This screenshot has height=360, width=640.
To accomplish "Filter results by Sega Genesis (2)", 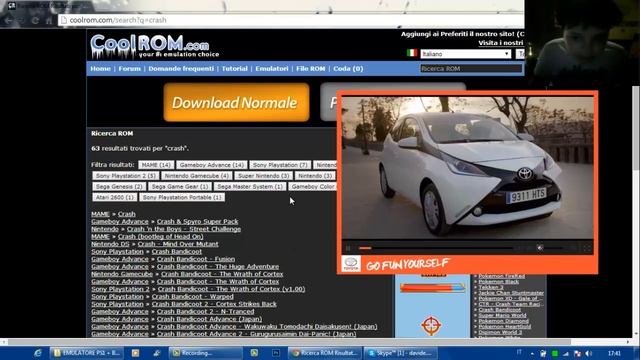I will point(118,187).
